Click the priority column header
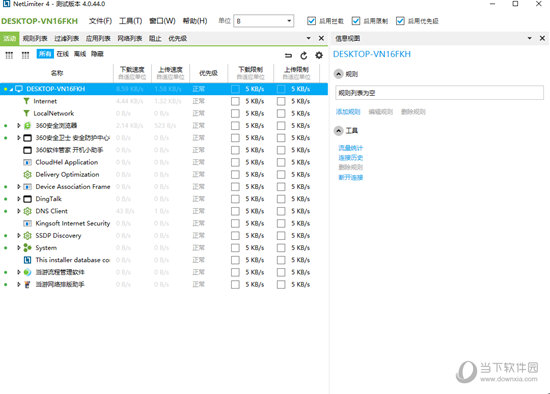The height and width of the screenshot is (394, 550). pos(208,73)
